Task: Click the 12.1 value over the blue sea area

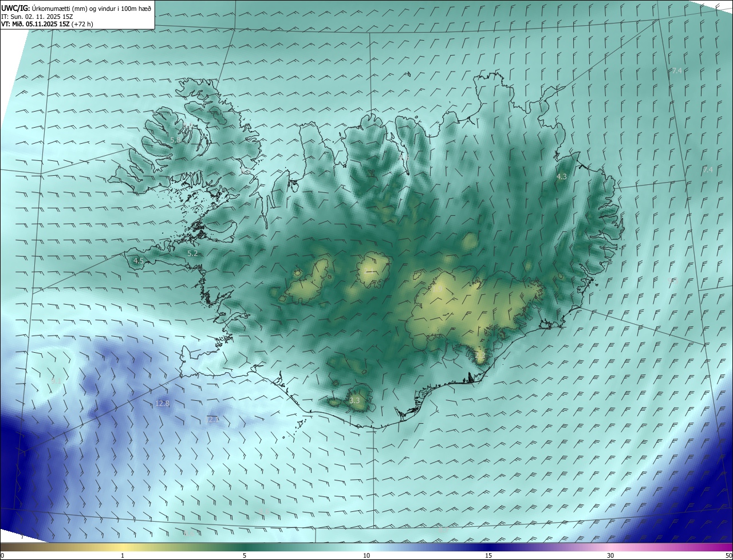Action: tap(212, 420)
